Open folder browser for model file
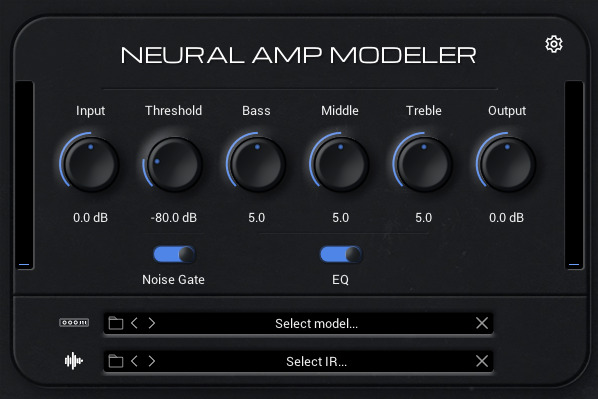This screenshot has width=598, height=399. point(116,323)
